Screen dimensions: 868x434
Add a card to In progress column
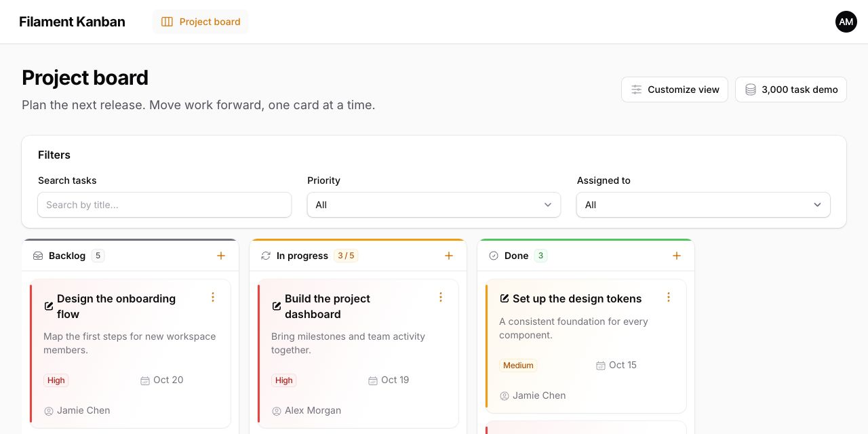pos(449,256)
